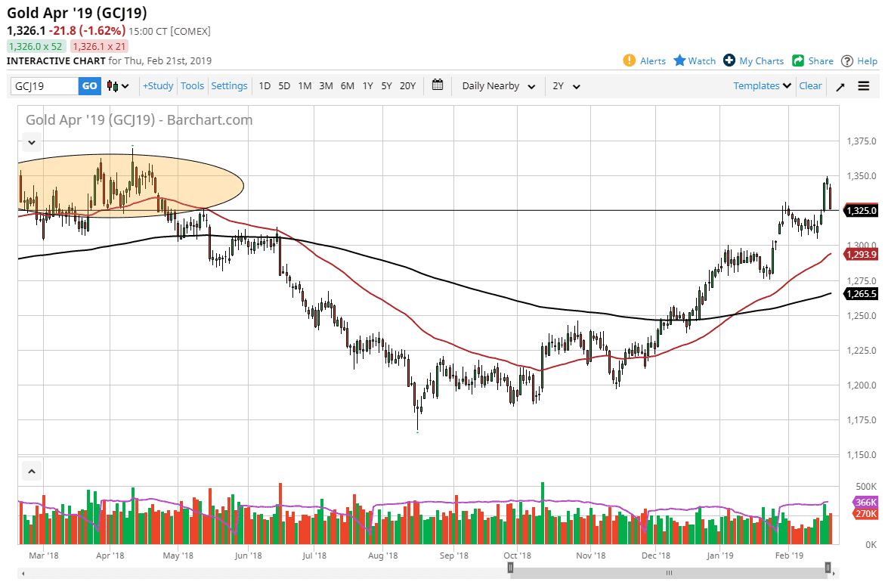
Task: Open the candlestick chart type selector
Action: click(118, 86)
